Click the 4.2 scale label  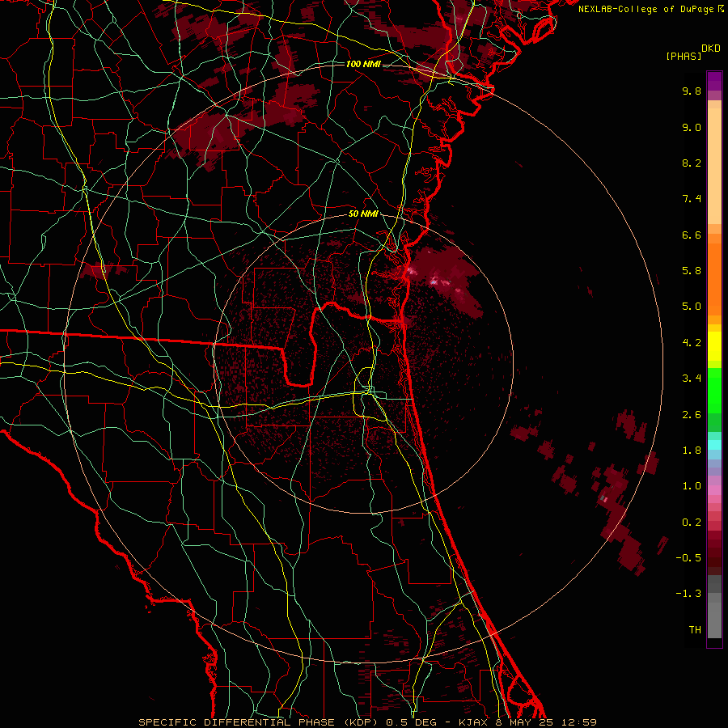coord(692,343)
